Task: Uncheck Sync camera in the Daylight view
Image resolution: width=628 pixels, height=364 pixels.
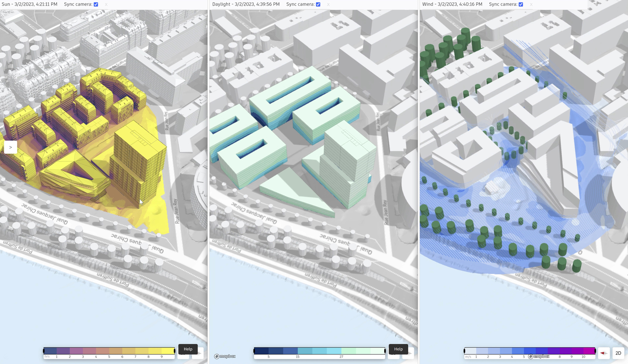Action: point(318,4)
